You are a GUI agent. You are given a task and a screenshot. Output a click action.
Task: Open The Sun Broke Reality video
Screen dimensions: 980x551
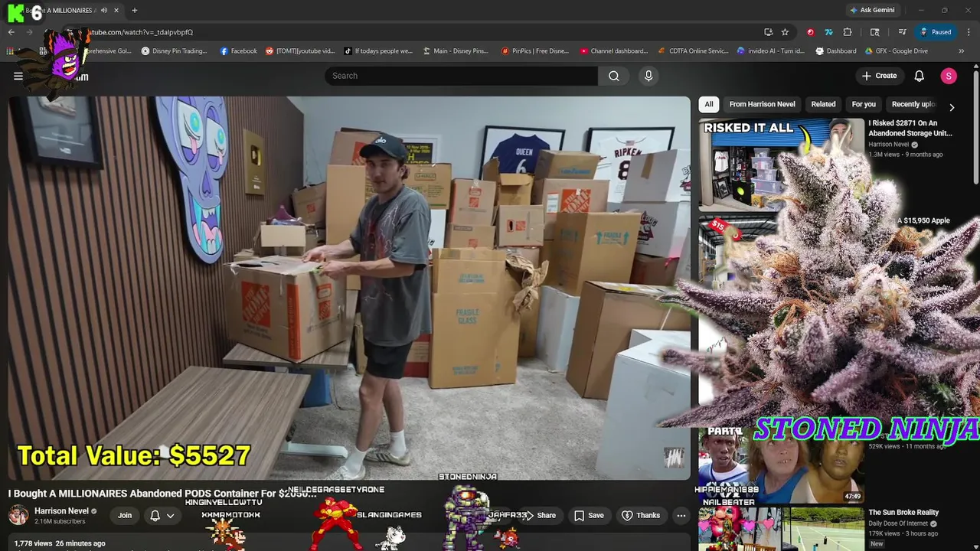pyautogui.click(x=903, y=512)
